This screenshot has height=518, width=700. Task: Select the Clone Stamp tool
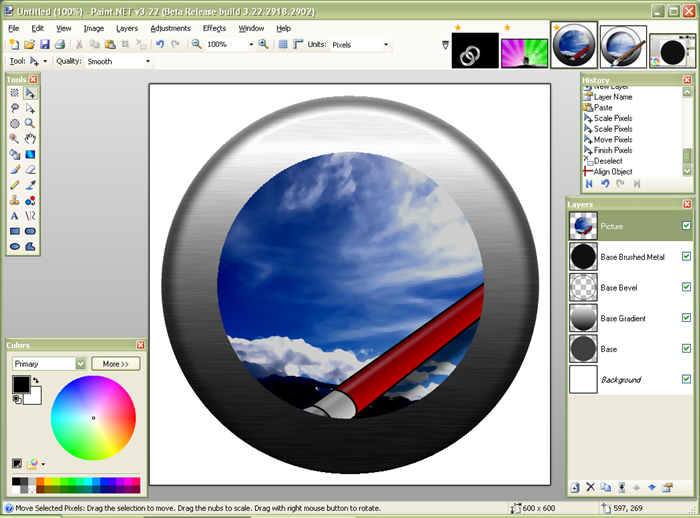click(x=15, y=201)
